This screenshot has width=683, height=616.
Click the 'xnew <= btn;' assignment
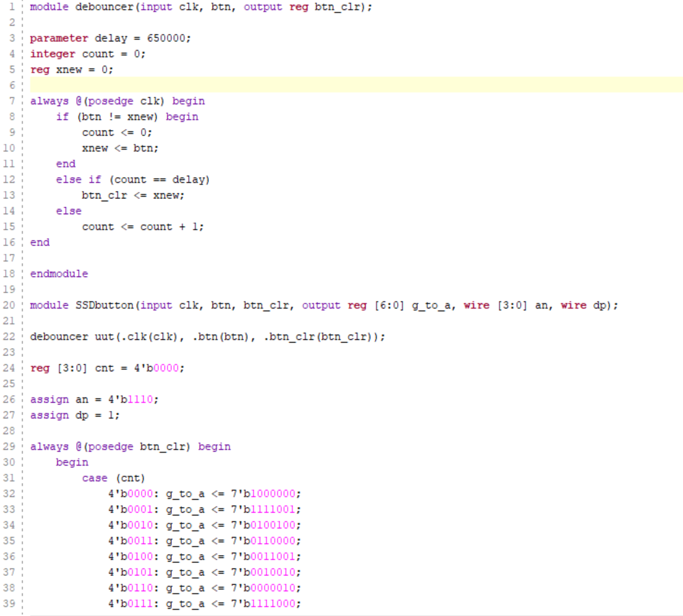(x=120, y=148)
